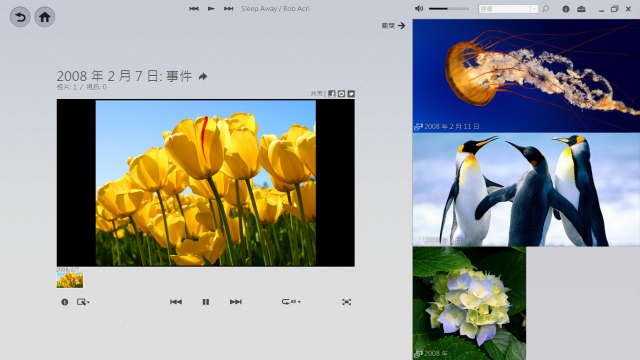Share event via Twitter icon
640x360 pixels.
click(351, 93)
